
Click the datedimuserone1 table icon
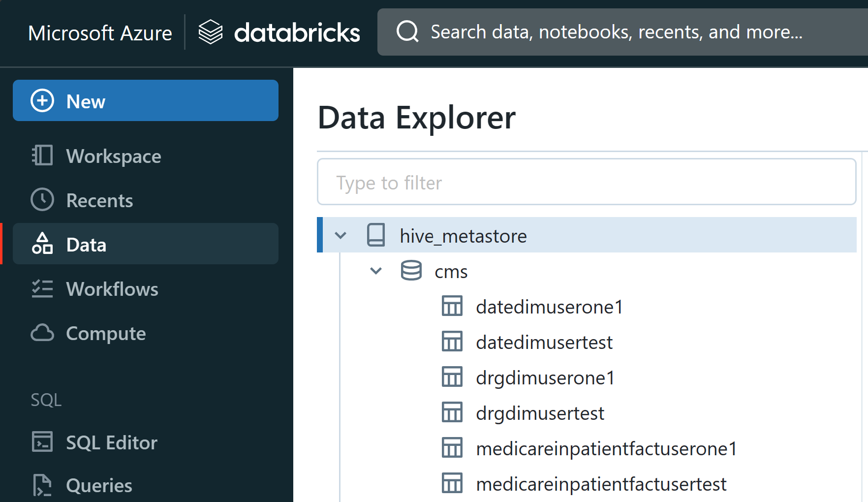(452, 306)
